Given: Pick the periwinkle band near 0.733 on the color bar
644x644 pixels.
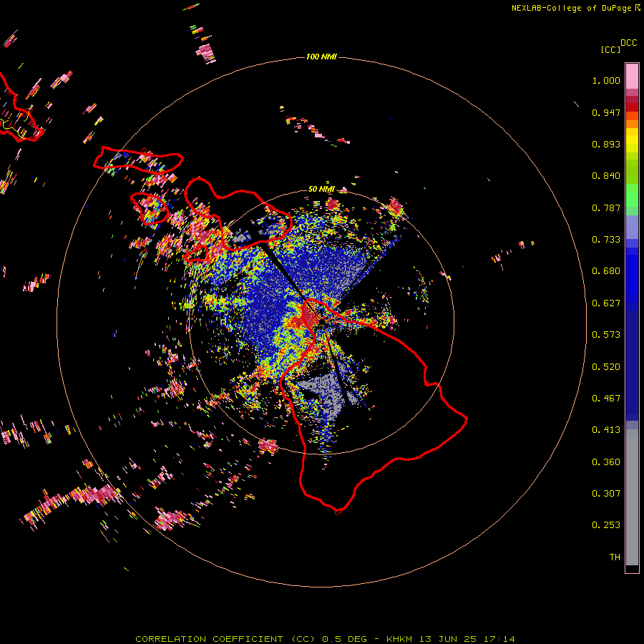Looking at the screenshot, I should 632,227.
